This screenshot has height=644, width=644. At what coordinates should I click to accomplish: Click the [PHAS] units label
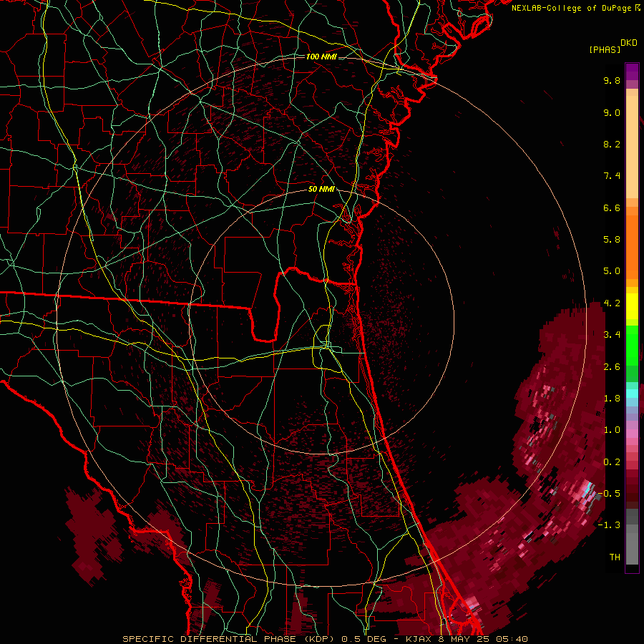coord(605,49)
